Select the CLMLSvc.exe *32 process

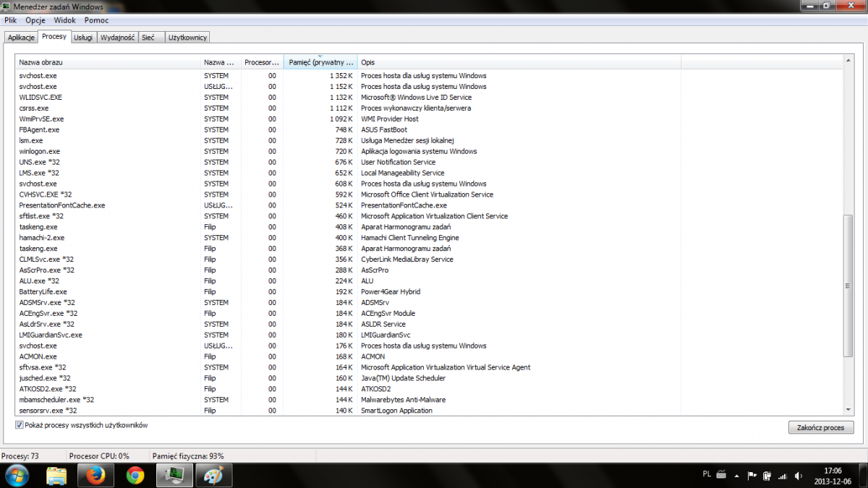430,260
